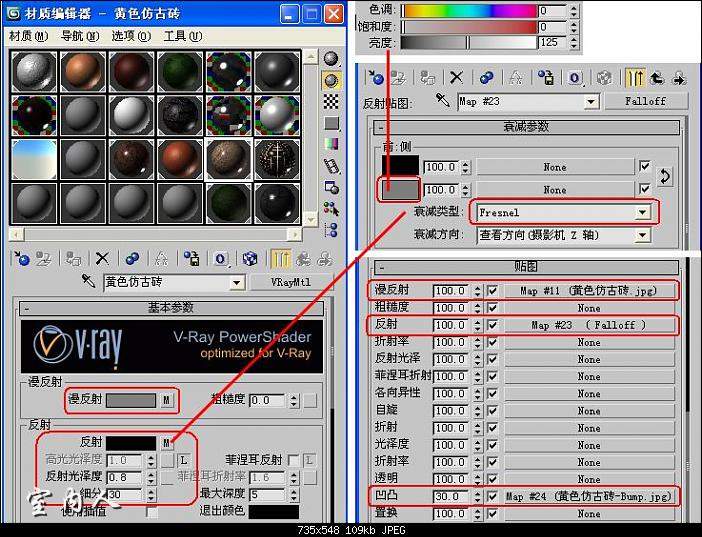Click Get Material icon under the sample slots
Screen dimensions: 702x537
[x=21, y=258]
